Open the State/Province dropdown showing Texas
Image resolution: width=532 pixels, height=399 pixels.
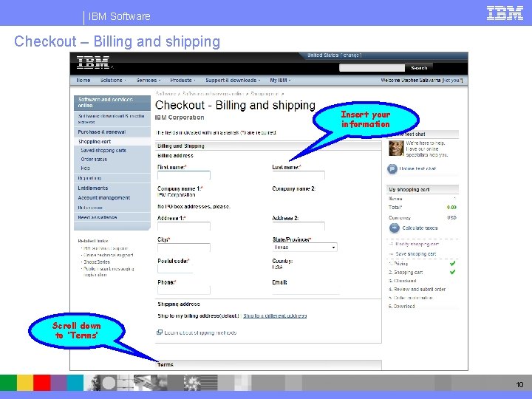(304, 248)
